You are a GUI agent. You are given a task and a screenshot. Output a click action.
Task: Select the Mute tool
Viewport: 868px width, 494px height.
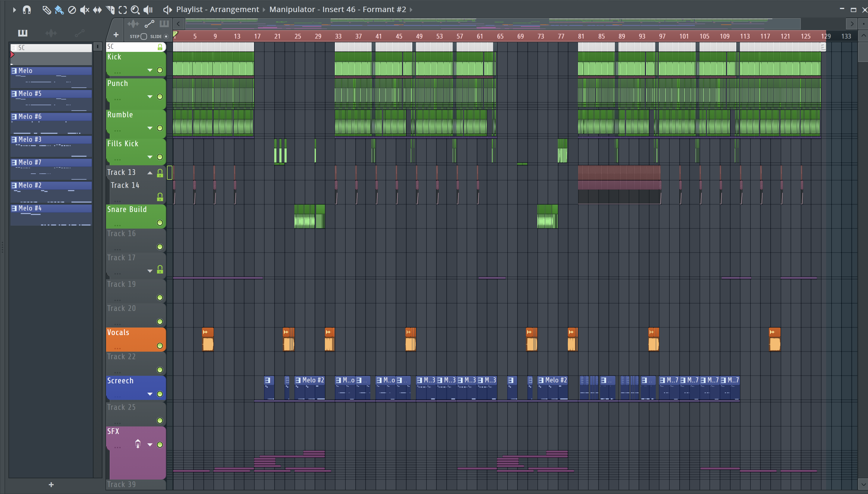[x=84, y=10]
